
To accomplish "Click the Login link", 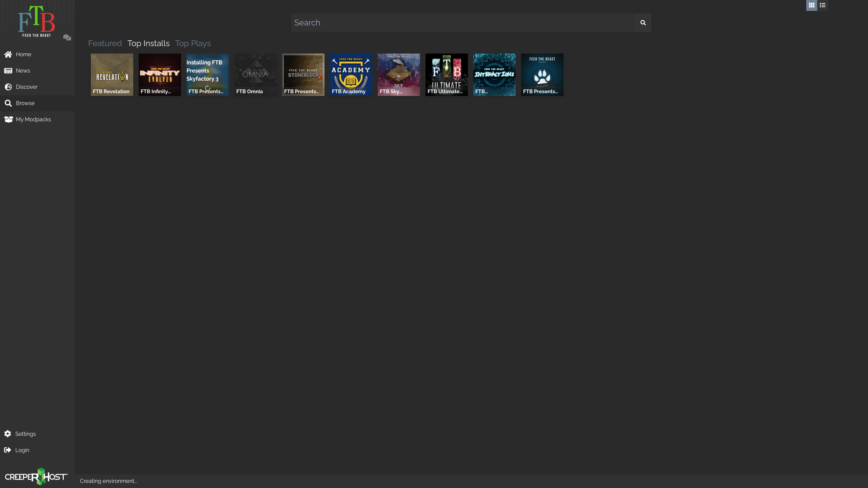I will (x=22, y=450).
